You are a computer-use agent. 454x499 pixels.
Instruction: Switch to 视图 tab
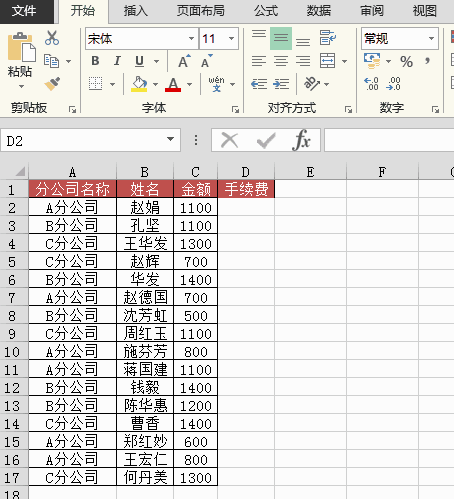tap(425, 11)
